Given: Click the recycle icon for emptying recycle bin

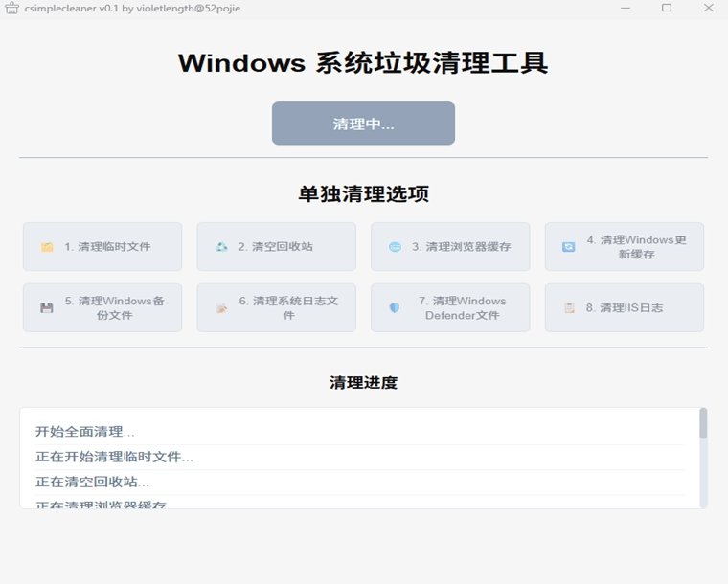Looking at the screenshot, I should 221,247.
